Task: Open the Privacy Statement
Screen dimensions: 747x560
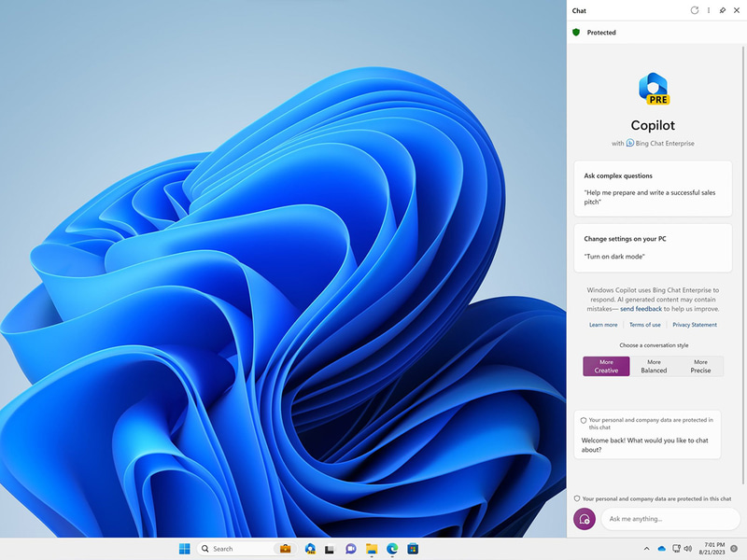Action: [694, 324]
